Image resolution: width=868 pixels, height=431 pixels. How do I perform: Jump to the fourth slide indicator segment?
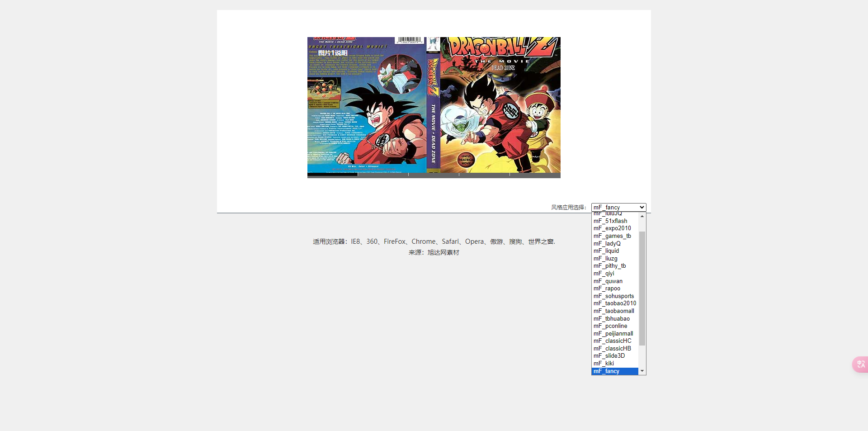coord(484,175)
